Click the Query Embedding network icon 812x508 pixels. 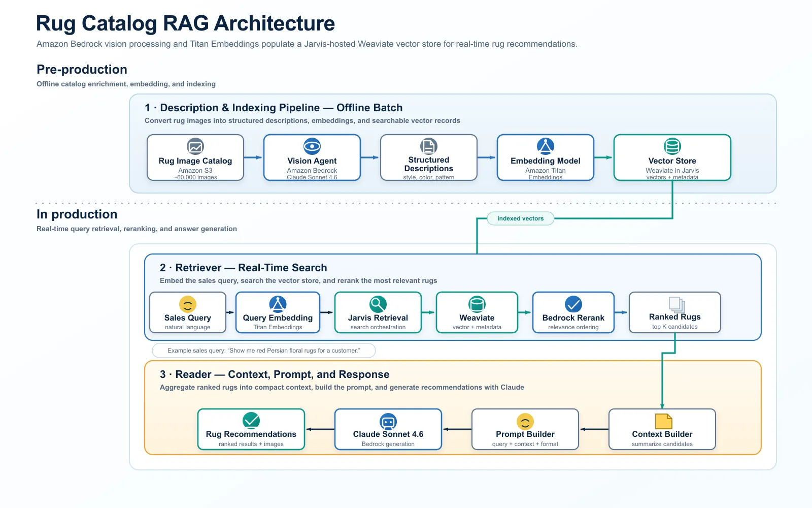pyautogui.click(x=278, y=304)
